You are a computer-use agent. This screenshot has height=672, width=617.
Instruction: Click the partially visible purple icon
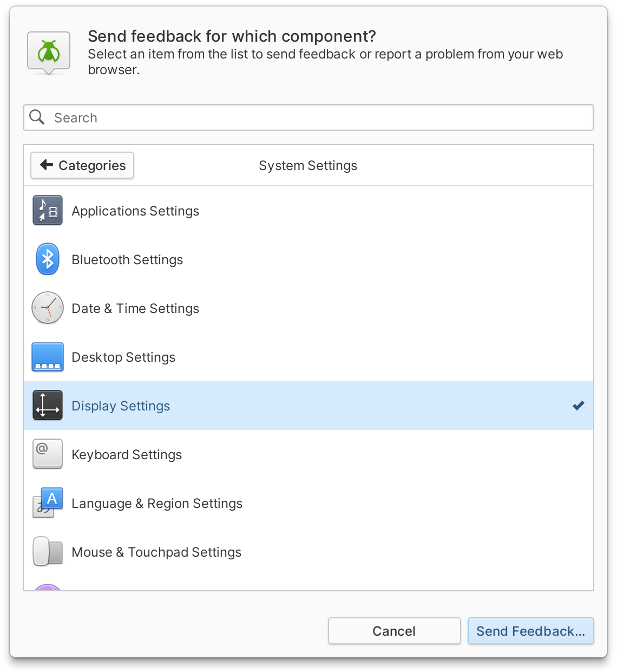tap(48, 587)
